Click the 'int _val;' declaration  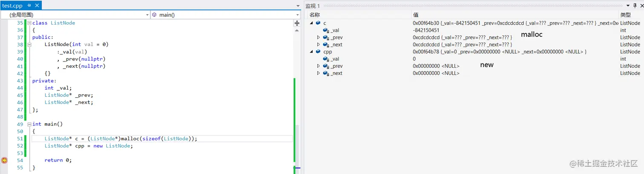click(x=58, y=88)
